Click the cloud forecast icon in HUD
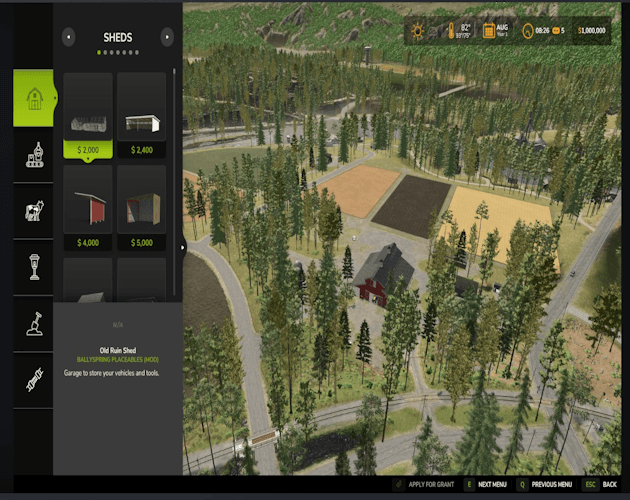Image resolution: width=630 pixels, height=500 pixels. click(x=434, y=32)
